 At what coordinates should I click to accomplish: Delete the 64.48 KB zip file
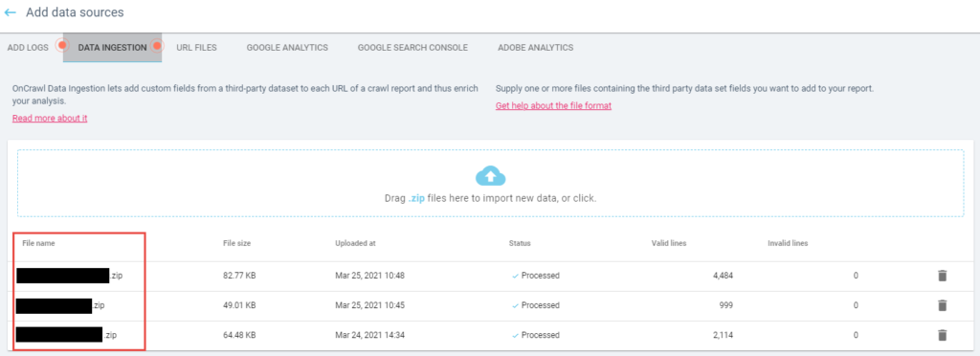(x=943, y=335)
